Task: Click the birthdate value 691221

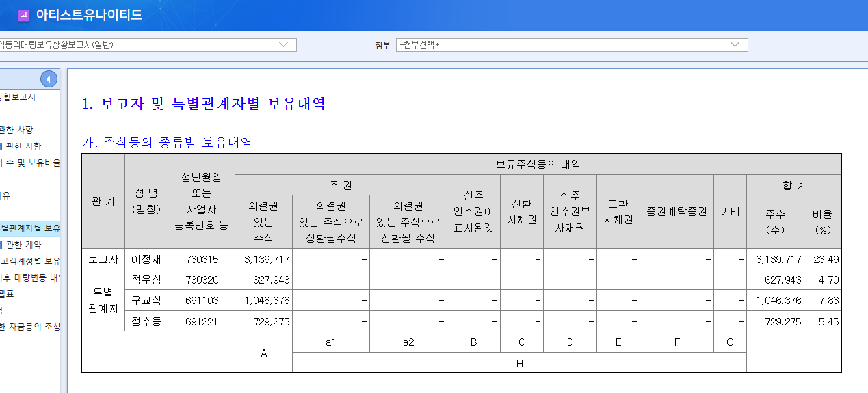Action: tap(201, 321)
